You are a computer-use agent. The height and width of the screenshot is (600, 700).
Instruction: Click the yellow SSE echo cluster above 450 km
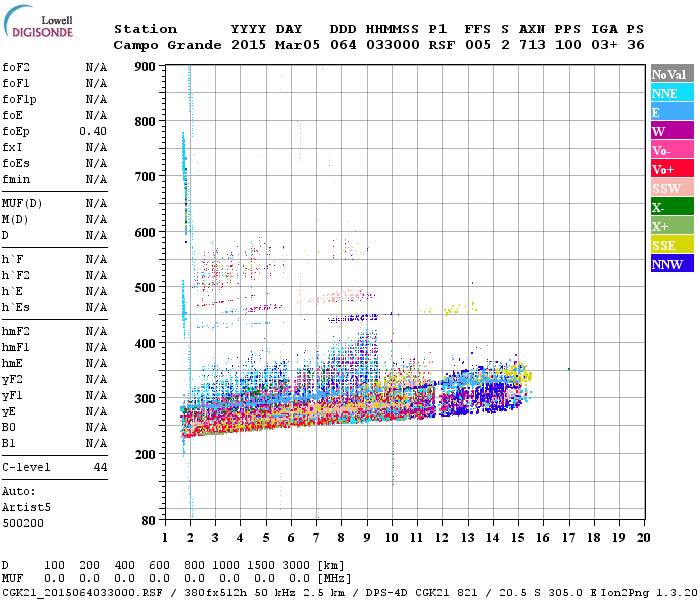[460, 308]
